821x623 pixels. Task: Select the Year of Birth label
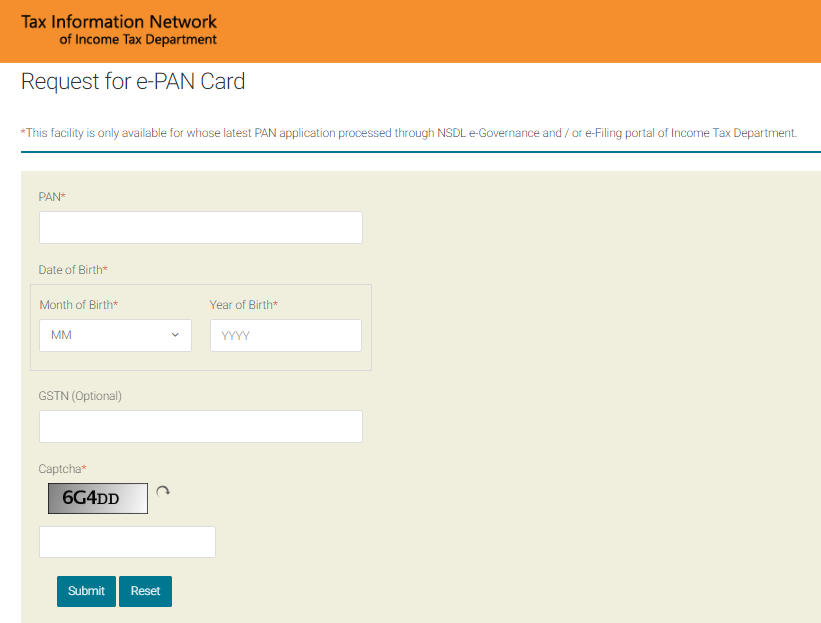(242, 305)
